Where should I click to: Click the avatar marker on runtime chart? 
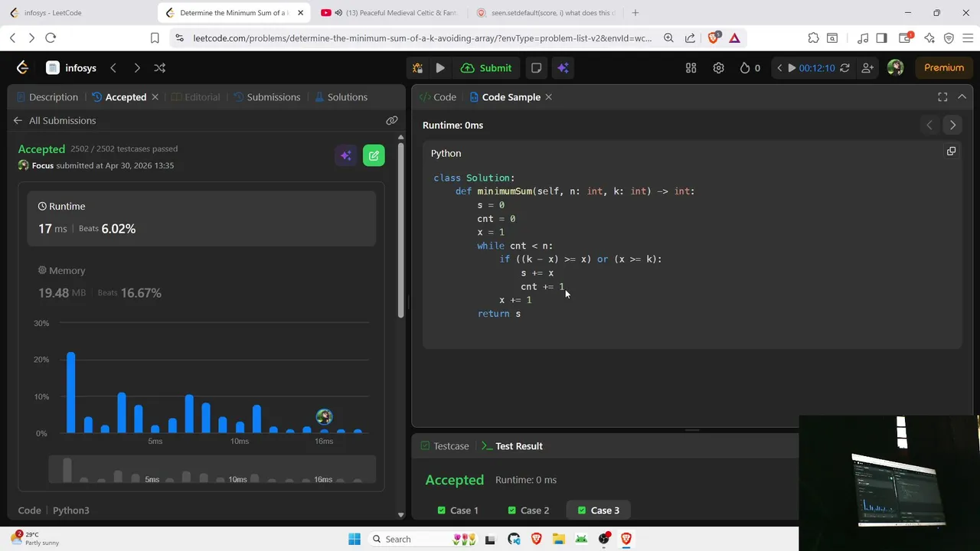(x=324, y=417)
